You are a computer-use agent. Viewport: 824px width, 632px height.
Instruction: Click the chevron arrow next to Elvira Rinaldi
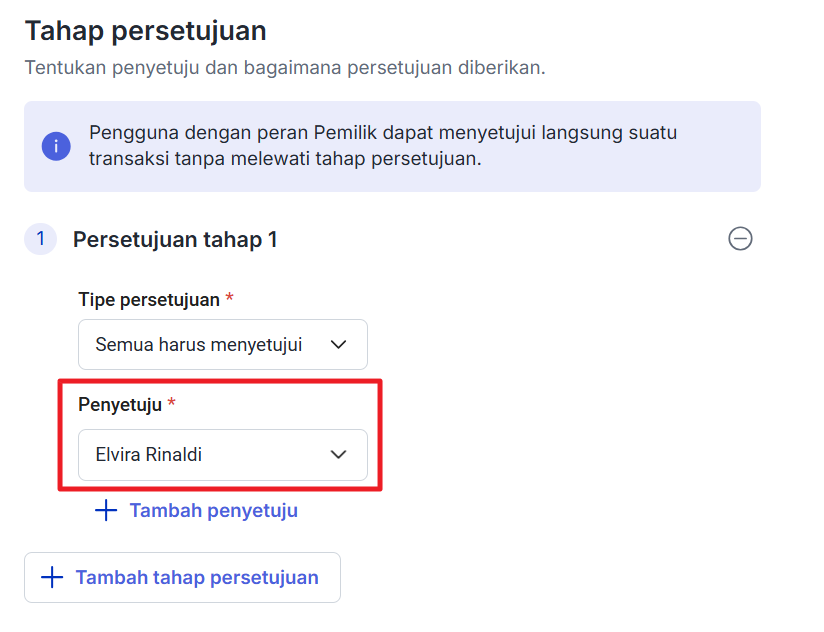tap(339, 455)
